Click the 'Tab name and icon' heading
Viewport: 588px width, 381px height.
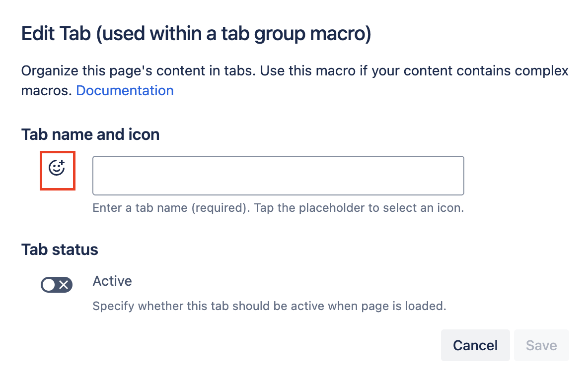point(90,134)
